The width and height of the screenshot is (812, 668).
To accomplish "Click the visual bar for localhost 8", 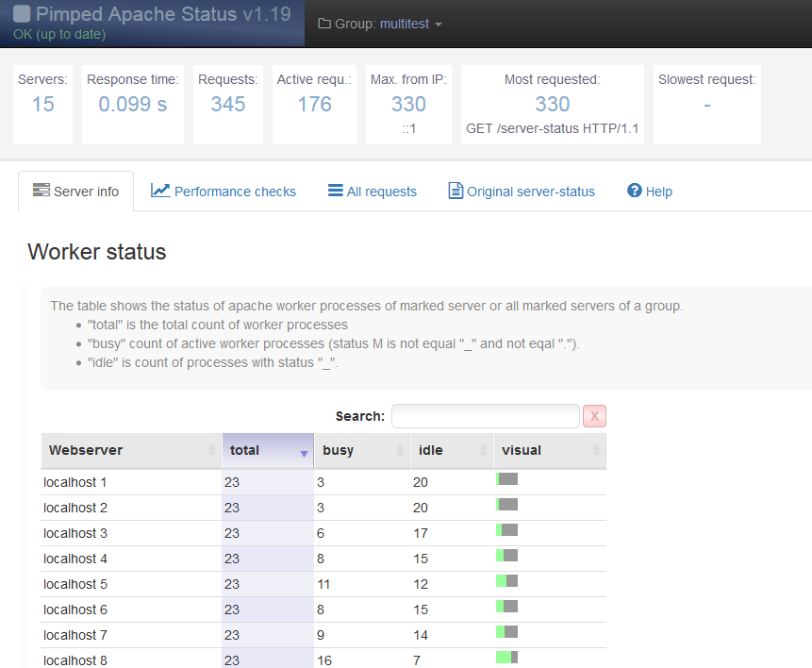I will 507,657.
